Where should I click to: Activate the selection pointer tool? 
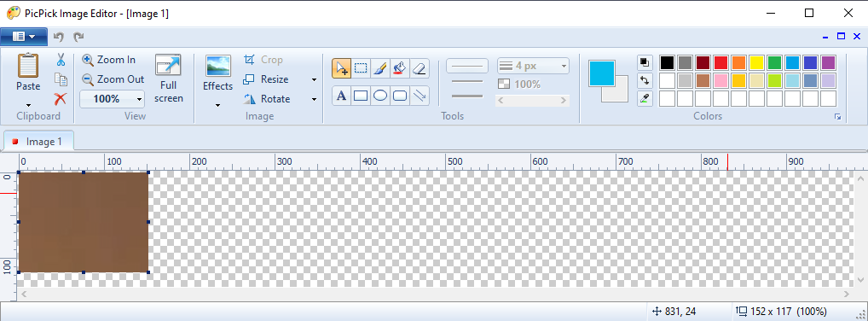pos(342,68)
